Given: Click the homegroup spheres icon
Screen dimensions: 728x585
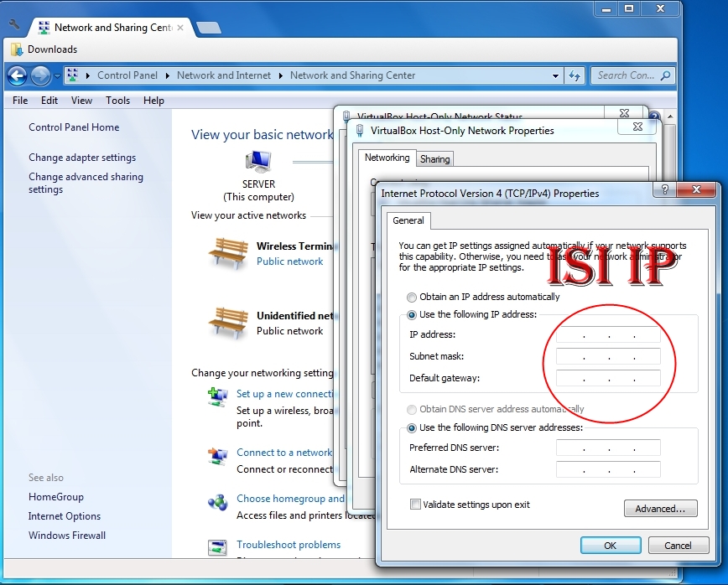Looking at the screenshot, I should [217, 502].
